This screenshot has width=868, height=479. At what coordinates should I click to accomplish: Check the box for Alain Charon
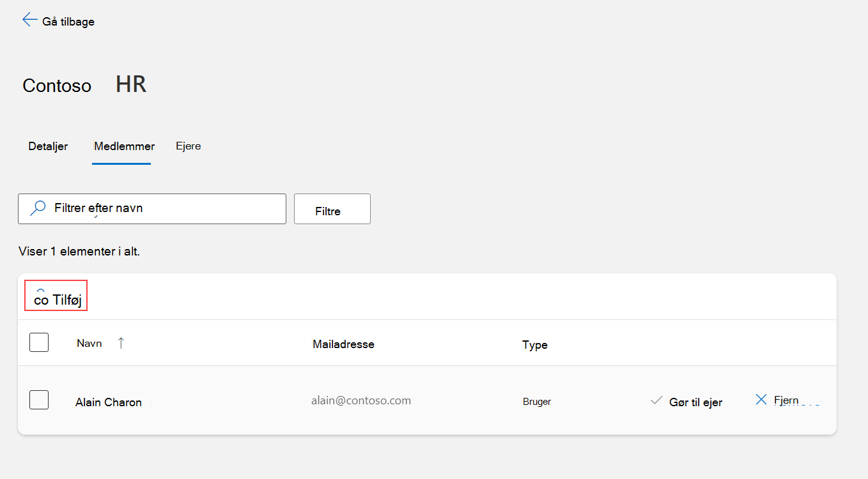pos(39,400)
